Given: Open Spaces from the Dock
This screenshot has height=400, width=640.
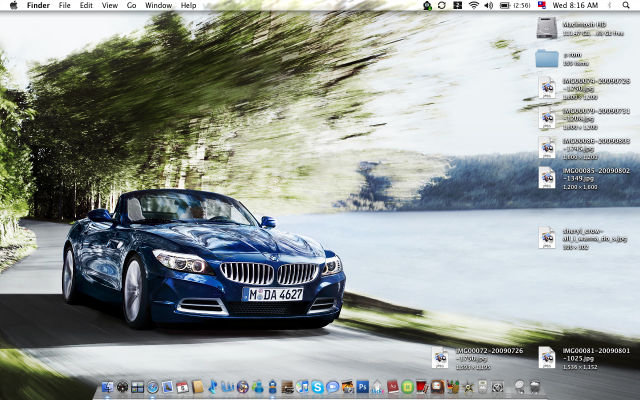Looking at the screenshot, I should coord(138,387).
